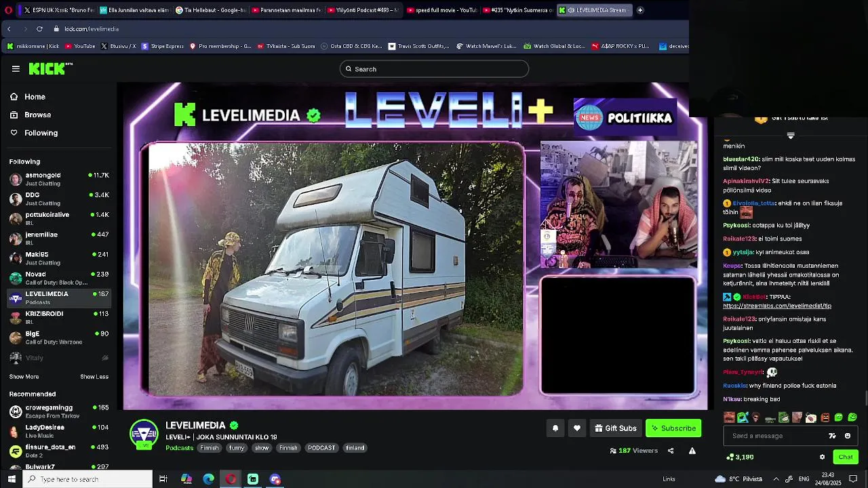The height and width of the screenshot is (488, 868).
Task: Report stream via warning triangle icon
Action: click(x=692, y=451)
